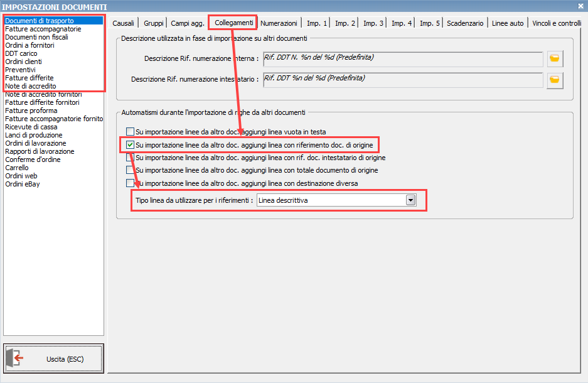The image size is (588, 383).
Task: Select Ordini eBay in list
Action: 53,184
